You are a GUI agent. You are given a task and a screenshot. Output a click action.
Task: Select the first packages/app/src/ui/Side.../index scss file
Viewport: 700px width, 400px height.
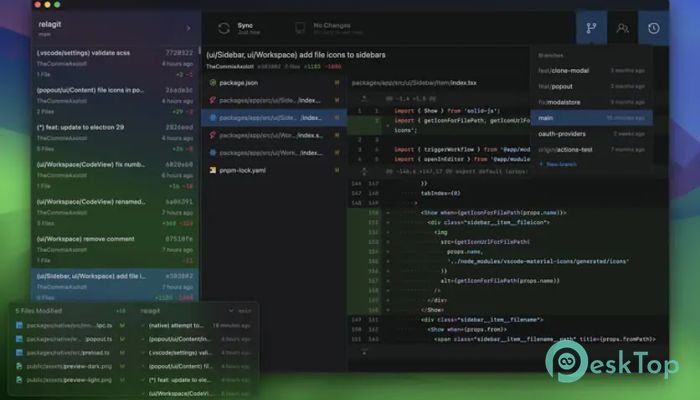[274, 100]
